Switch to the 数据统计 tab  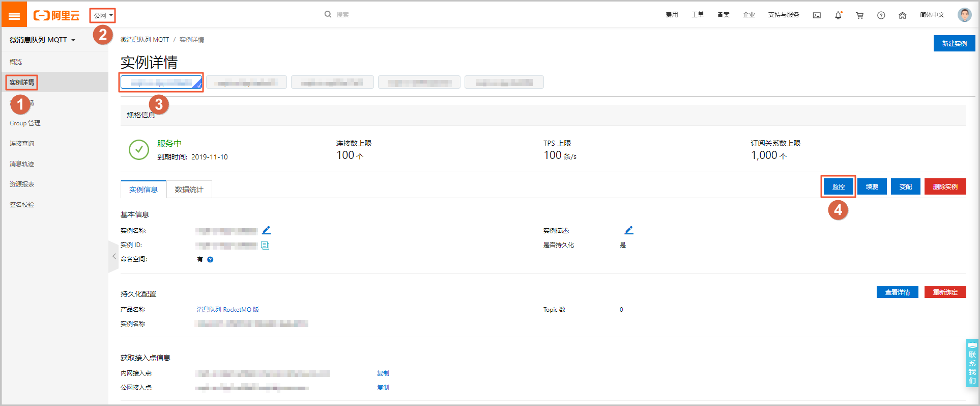pyautogui.click(x=189, y=189)
